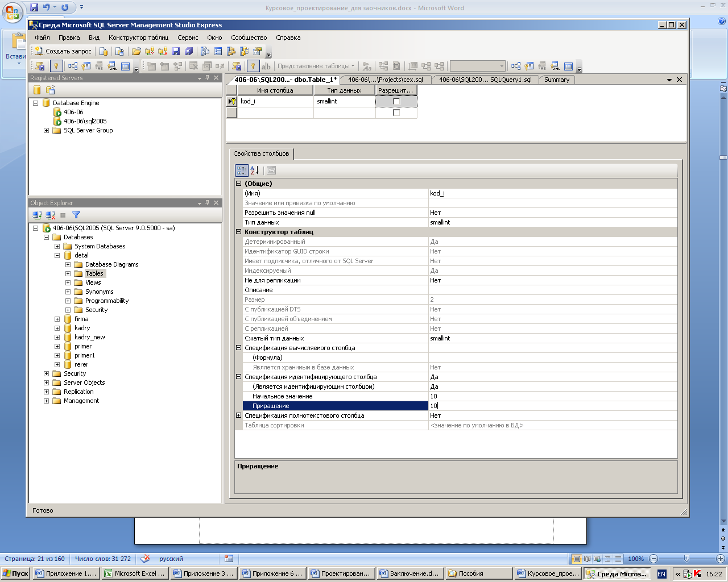Click the XML indexes icon below Создать запрос
The height and width of the screenshot is (582, 728).
click(x=111, y=66)
